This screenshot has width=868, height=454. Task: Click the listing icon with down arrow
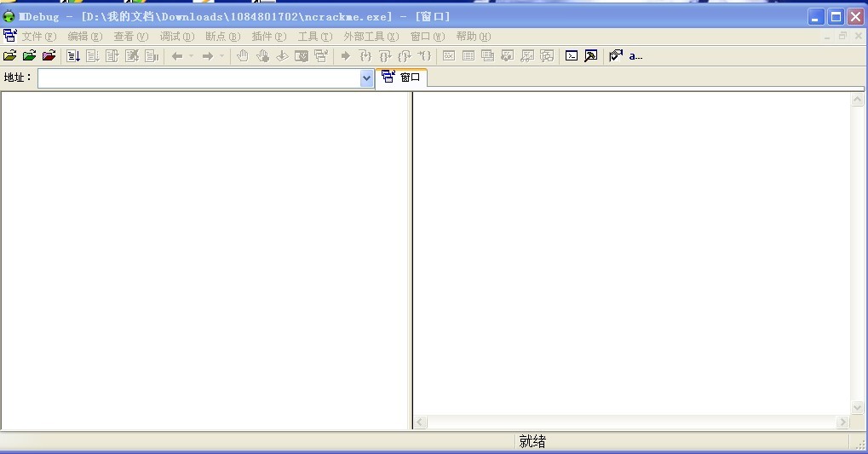(x=73, y=56)
